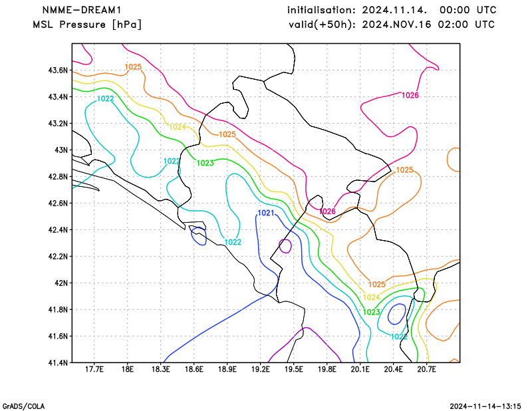Click the GrADS/COLA credit text
The width and height of the screenshot is (532, 411).
click(x=23, y=406)
